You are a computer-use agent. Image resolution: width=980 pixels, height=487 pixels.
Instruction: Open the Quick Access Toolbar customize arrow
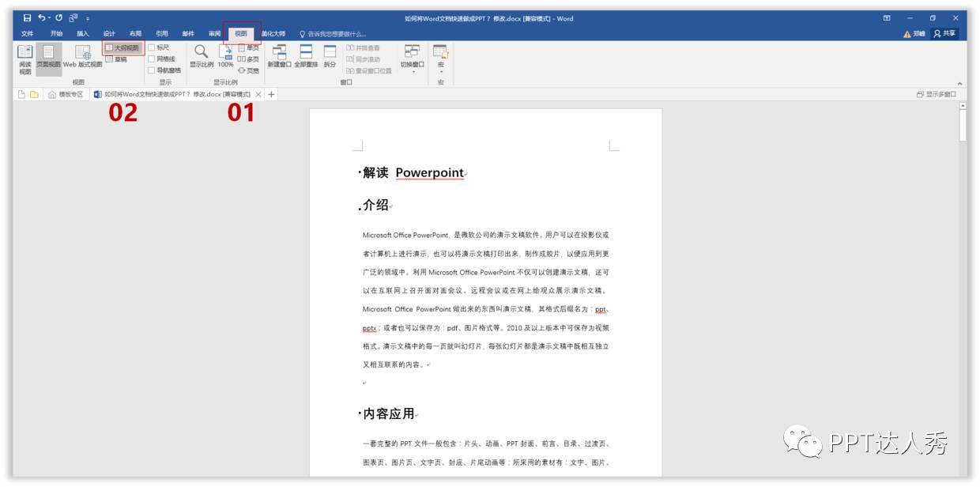click(88, 18)
